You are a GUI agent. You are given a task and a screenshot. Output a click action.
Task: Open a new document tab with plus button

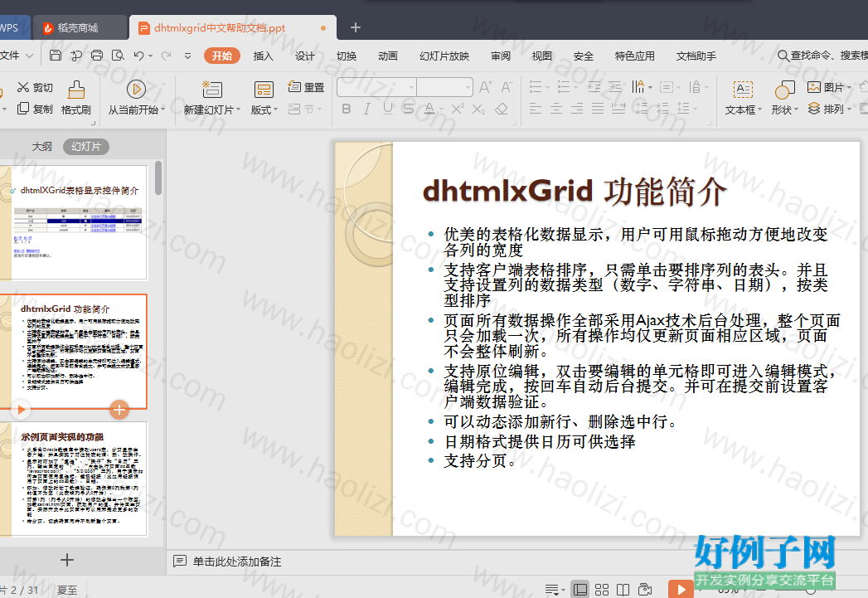(356, 27)
